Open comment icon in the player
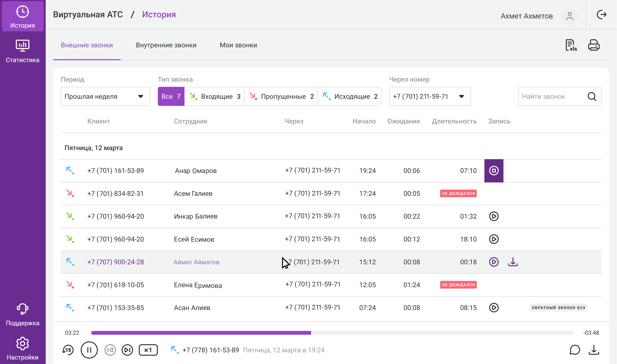The width and height of the screenshot is (617, 364). pyautogui.click(x=575, y=350)
